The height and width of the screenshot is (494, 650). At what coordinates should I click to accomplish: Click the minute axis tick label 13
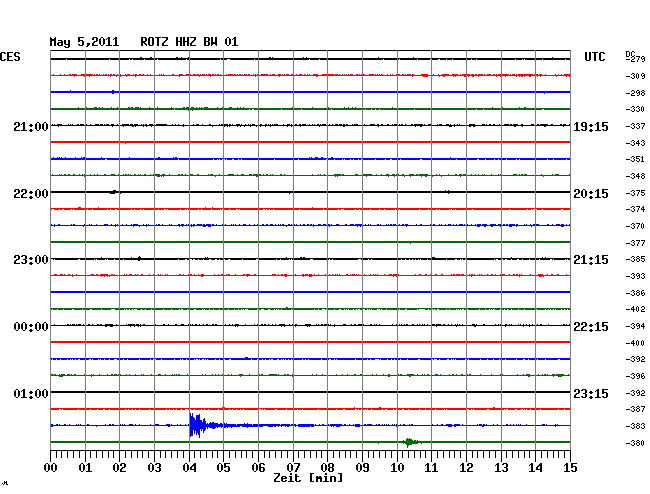[x=501, y=468]
